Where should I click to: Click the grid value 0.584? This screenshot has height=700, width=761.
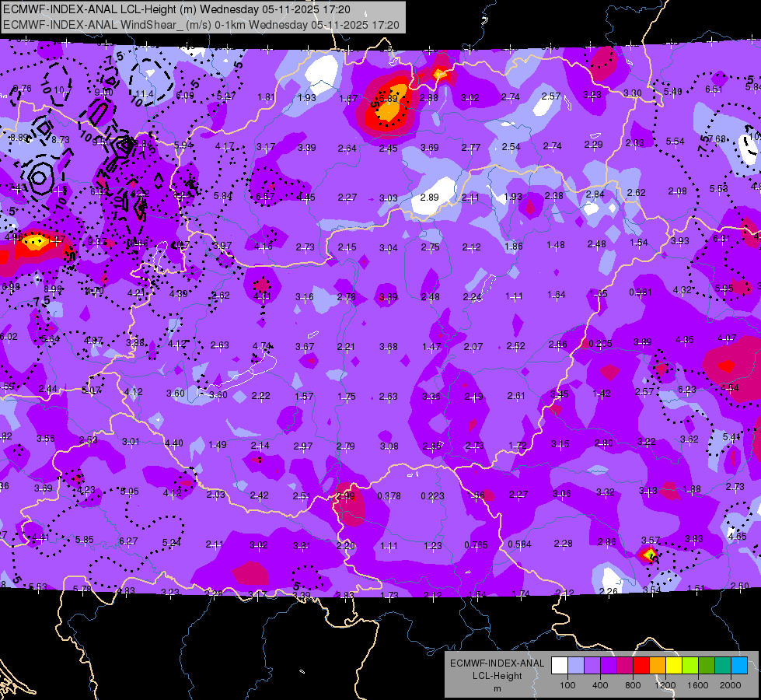pos(519,544)
